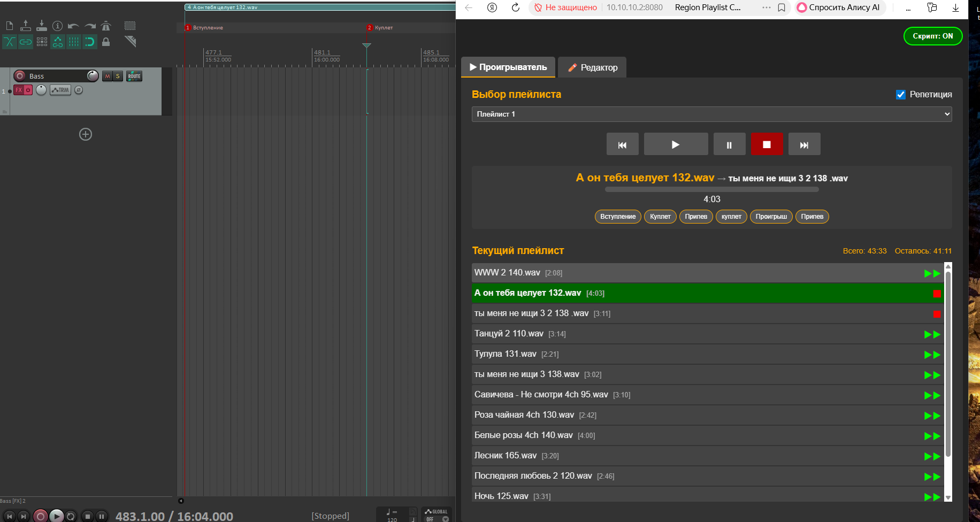
Task: Save project using the download-arrow toolbar icon
Action: click(x=42, y=26)
